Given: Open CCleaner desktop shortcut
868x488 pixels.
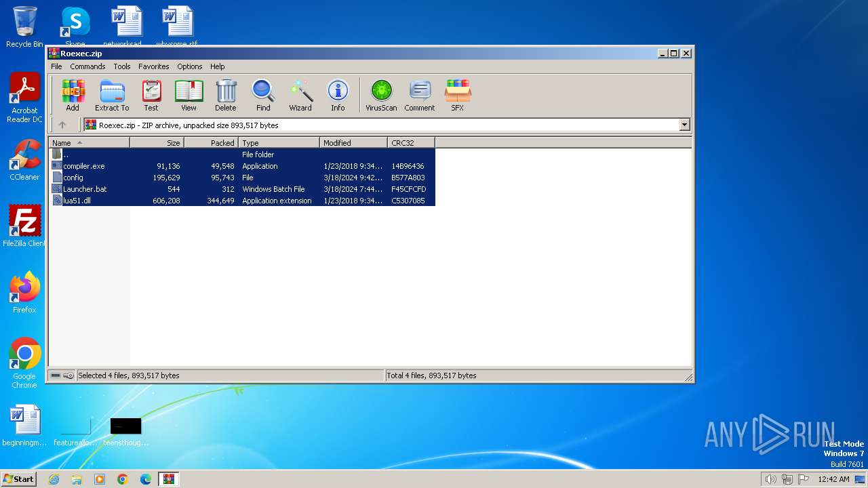Looking at the screenshot, I should (x=24, y=160).
